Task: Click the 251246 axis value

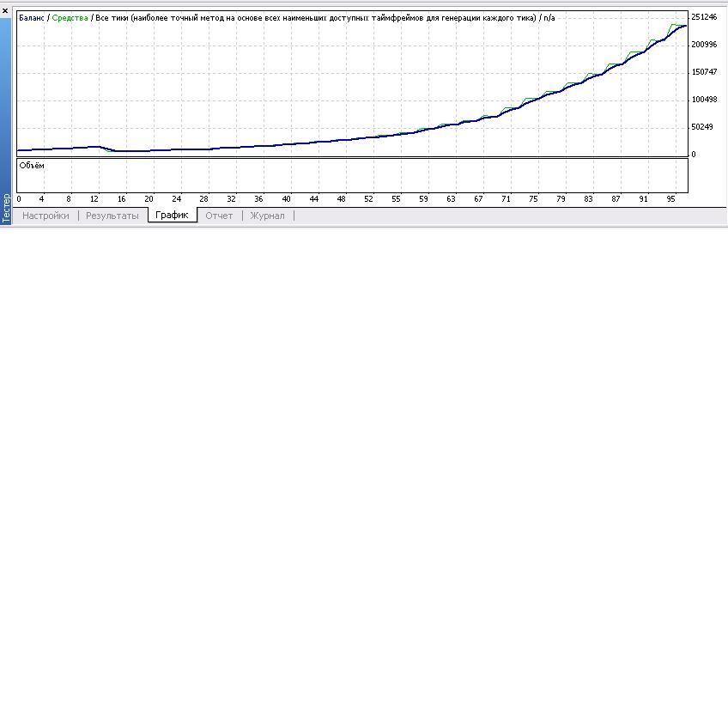Action: tap(704, 17)
